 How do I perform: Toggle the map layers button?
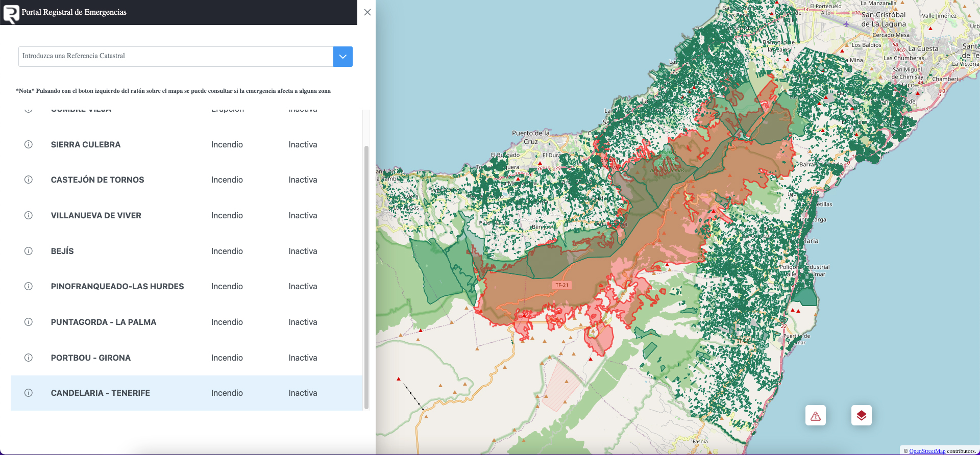[x=861, y=416]
